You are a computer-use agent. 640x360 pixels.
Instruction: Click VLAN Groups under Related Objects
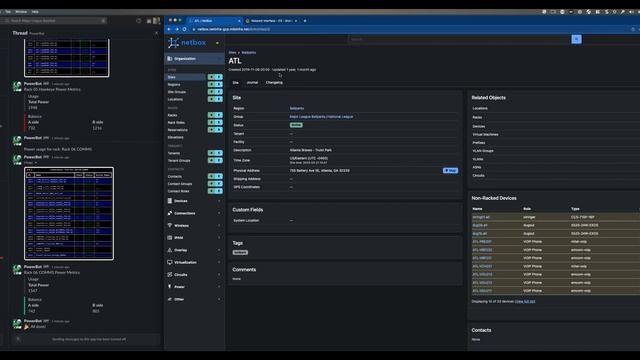[x=483, y=151]
